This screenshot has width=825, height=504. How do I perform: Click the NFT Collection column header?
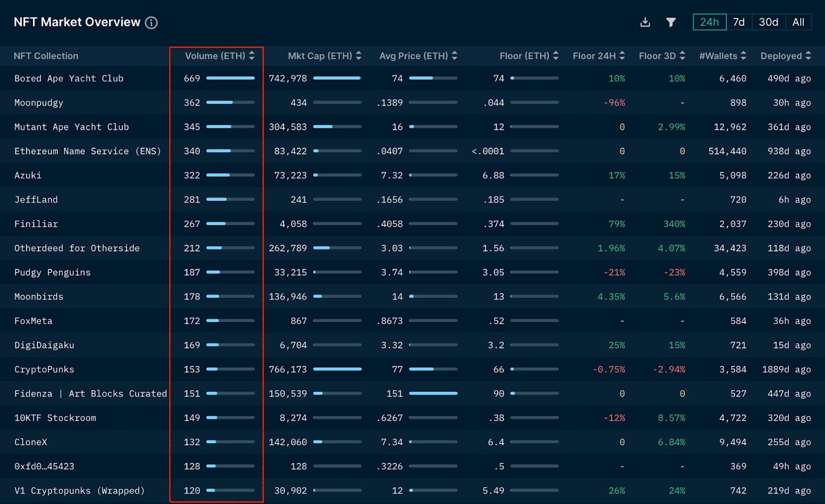[x=46, y=56]
